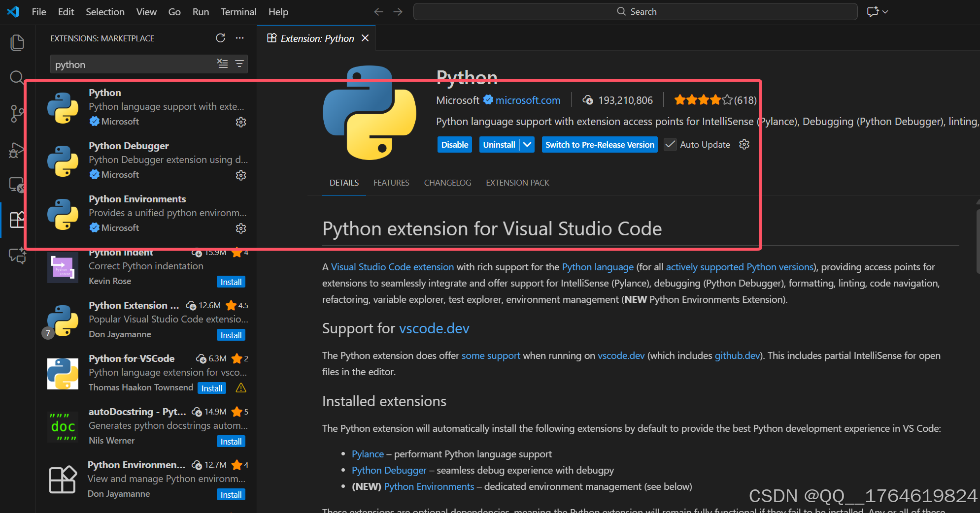Click the Python for VSCode warning icon

click(x=241, y=387)
